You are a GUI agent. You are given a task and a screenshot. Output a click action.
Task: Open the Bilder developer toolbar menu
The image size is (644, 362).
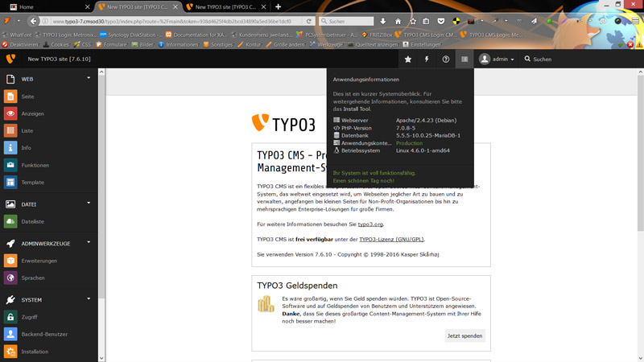coord(142,44)
